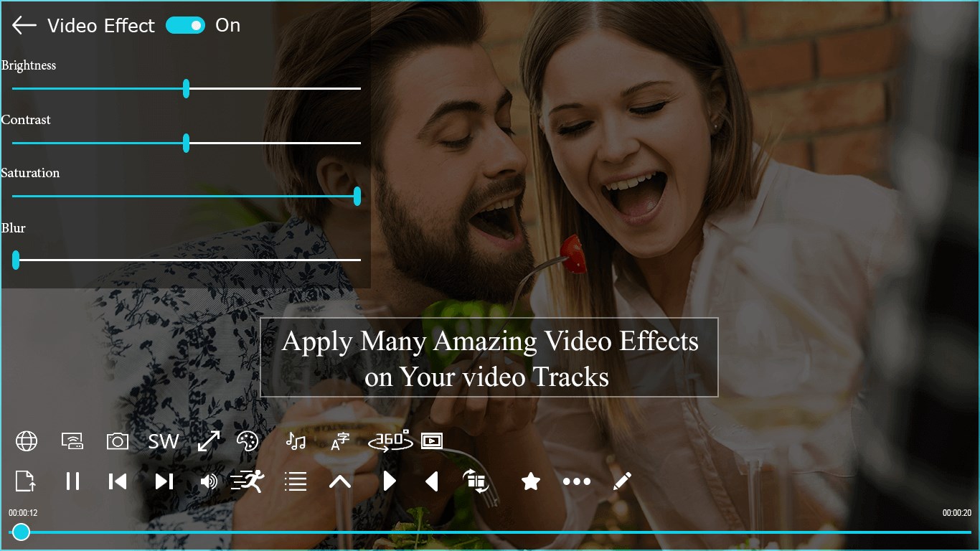Set the Brightness slider to its midpoint

point(186,88)
